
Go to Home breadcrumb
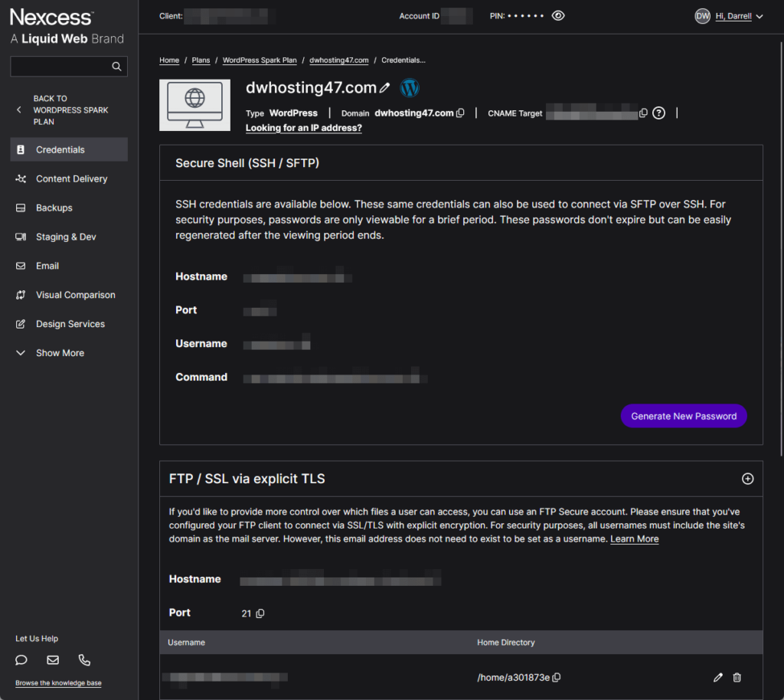click(x=169, y=60)
